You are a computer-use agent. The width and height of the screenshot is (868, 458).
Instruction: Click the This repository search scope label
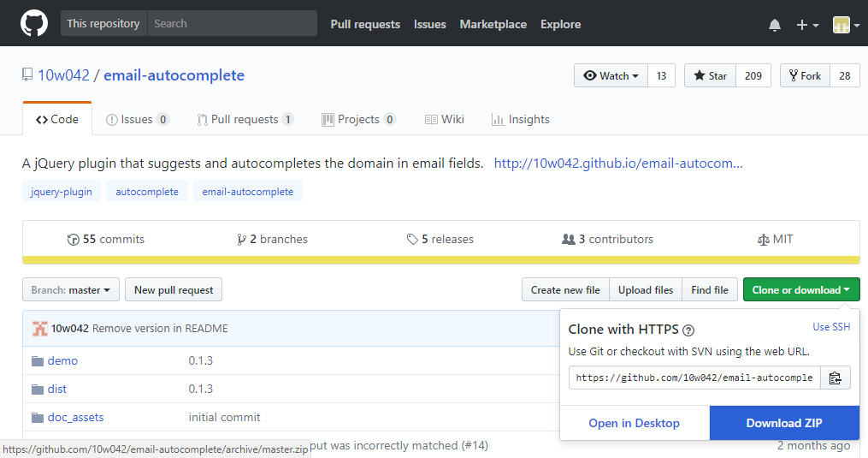coord(103,23)
